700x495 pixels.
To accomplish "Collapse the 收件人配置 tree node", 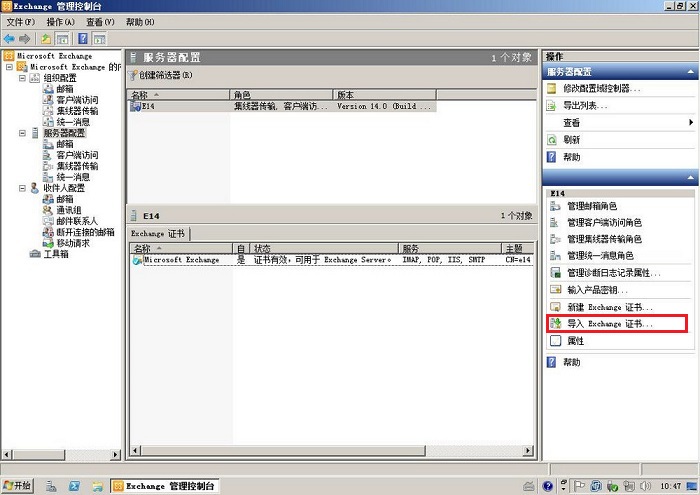I will (22, 188).
